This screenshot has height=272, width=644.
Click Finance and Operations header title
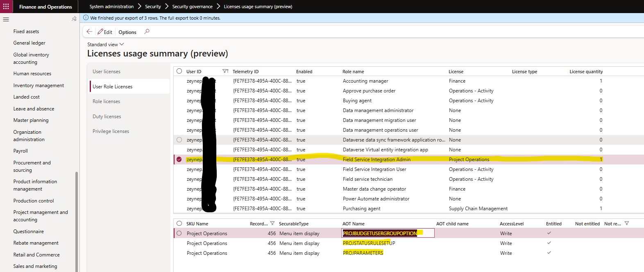pos(45,7)
